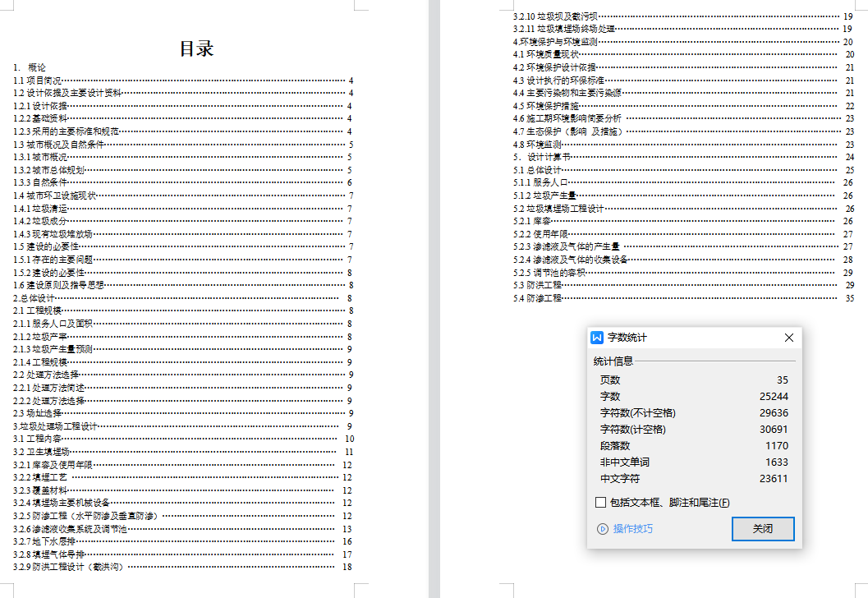Click the WPS logo icon in the dialog title

(x=597, y=338)
